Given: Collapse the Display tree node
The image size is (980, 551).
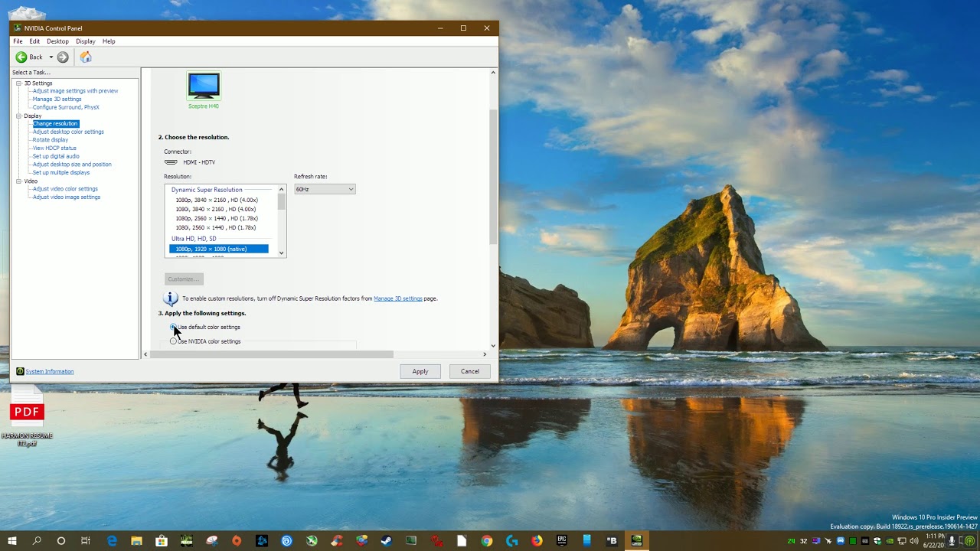Looking at the screenshot, I should pyautogui.click(x=18, y=116).
